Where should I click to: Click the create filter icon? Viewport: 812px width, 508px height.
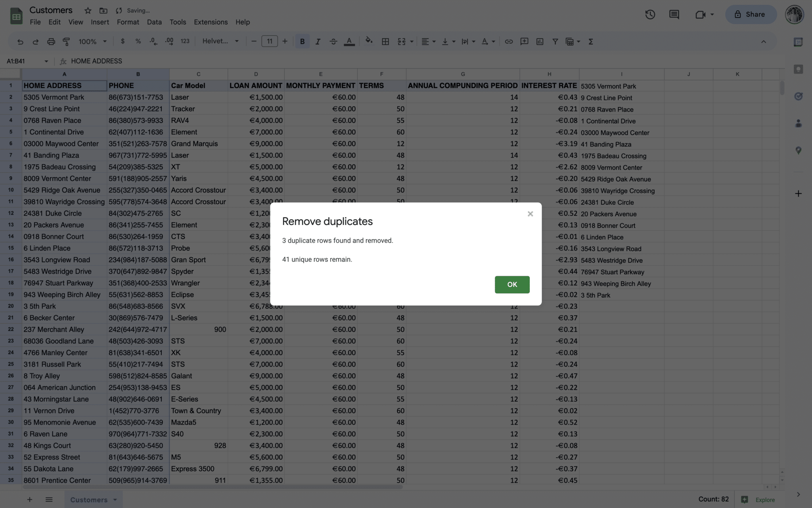(555, 42)
